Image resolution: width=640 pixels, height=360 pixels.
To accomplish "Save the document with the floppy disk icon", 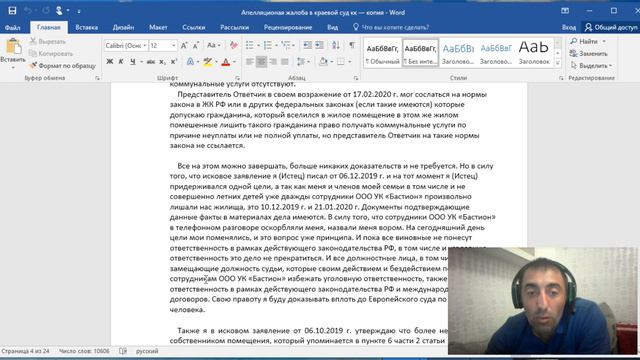I will click(x=12, y=11).
